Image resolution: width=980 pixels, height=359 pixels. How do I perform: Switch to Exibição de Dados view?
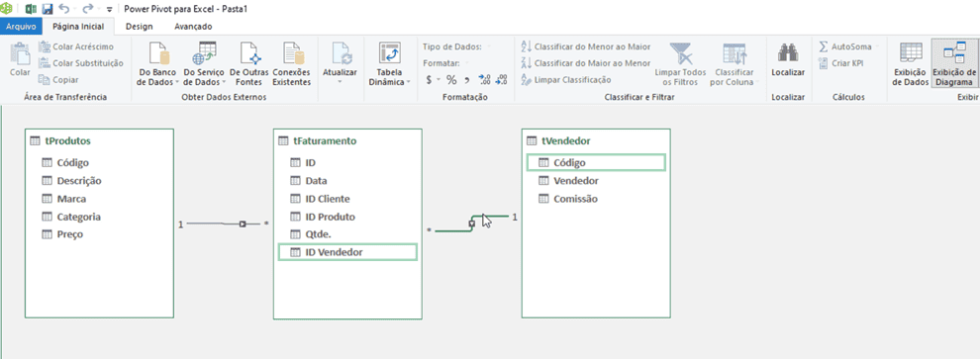910,65
